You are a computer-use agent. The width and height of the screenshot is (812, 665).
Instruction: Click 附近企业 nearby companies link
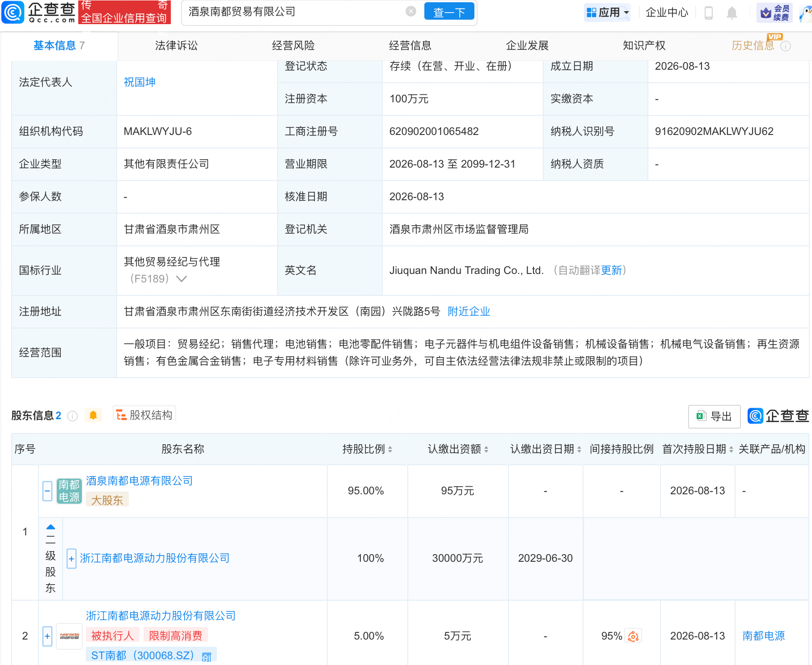[x=469, y=311]
